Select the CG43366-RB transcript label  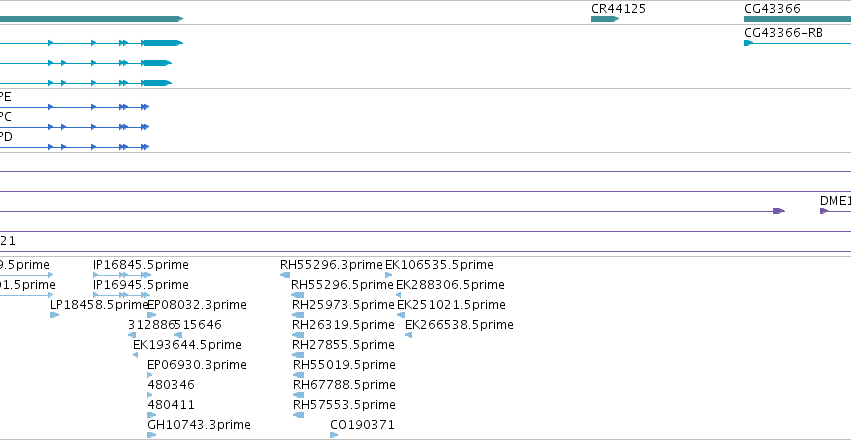pyautogui.click(x=783, y=33)
